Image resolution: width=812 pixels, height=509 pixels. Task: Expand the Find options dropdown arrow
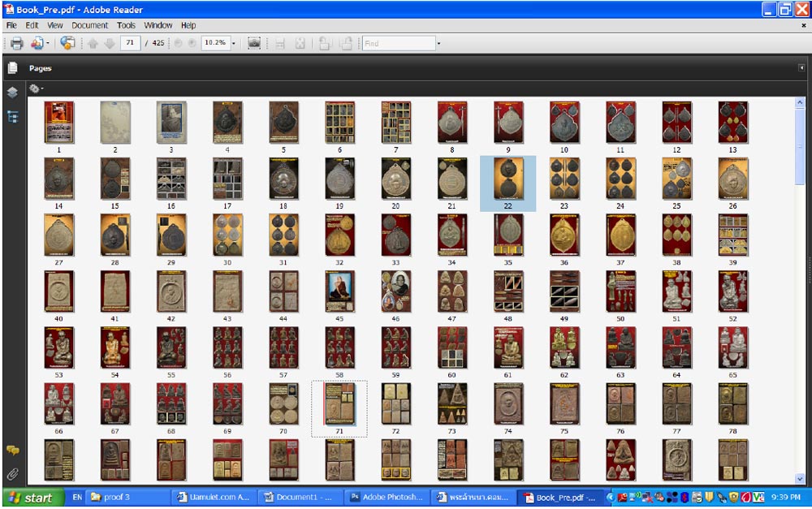tap(438, 43)
